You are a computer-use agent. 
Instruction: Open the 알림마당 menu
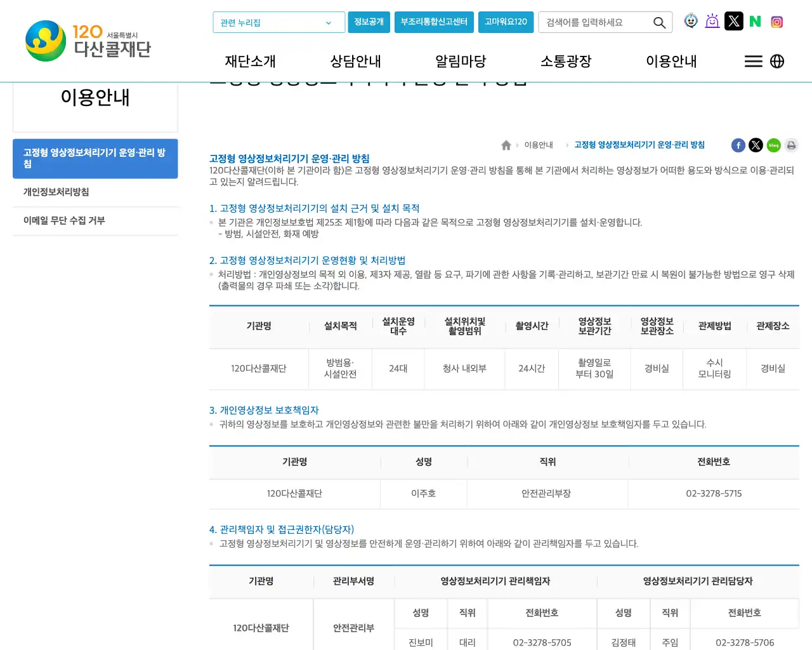pos(461,61)
